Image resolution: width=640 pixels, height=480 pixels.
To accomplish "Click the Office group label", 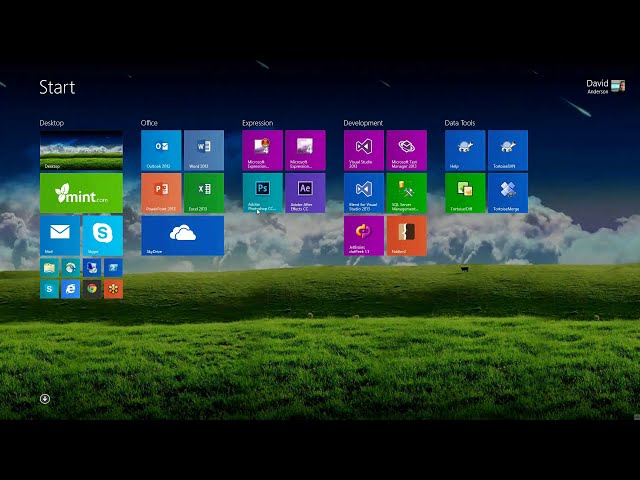I will pyautogui.click(x=149, y=123).
